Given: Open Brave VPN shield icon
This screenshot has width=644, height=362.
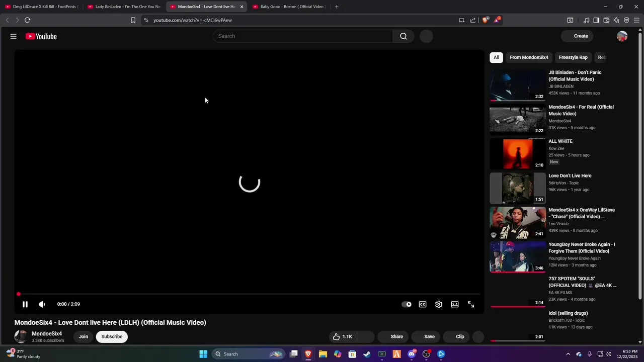Looking at the screenshot, I should coord(626,20).
